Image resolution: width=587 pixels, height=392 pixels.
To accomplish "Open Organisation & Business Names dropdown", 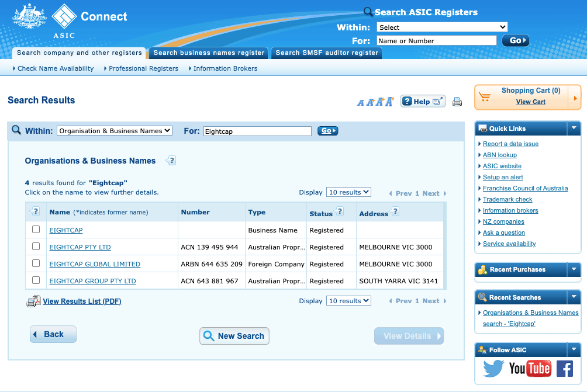I will (115, 131).
